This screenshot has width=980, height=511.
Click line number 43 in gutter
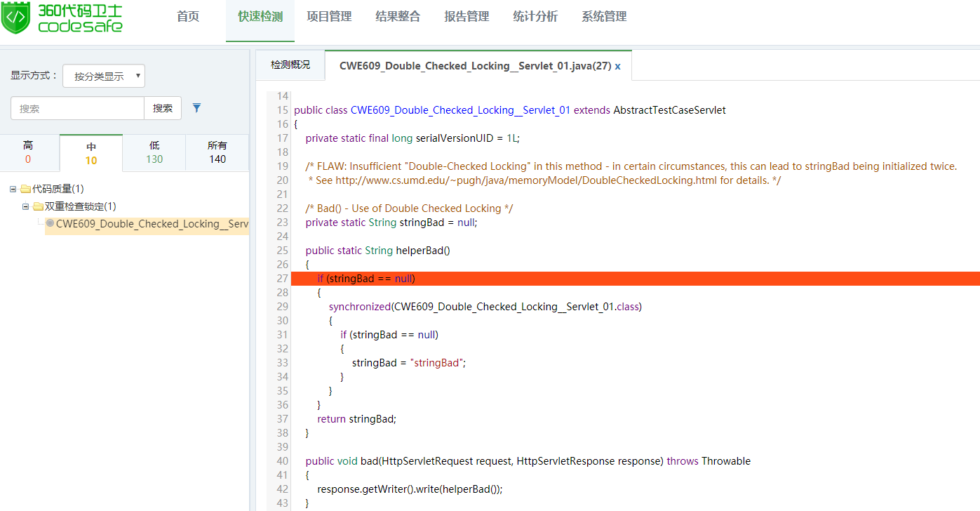click(x=283, y=503)
